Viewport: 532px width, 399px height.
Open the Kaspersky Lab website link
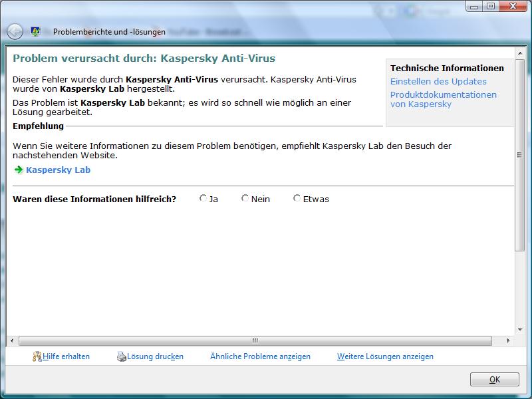click(x=59, y=170)
